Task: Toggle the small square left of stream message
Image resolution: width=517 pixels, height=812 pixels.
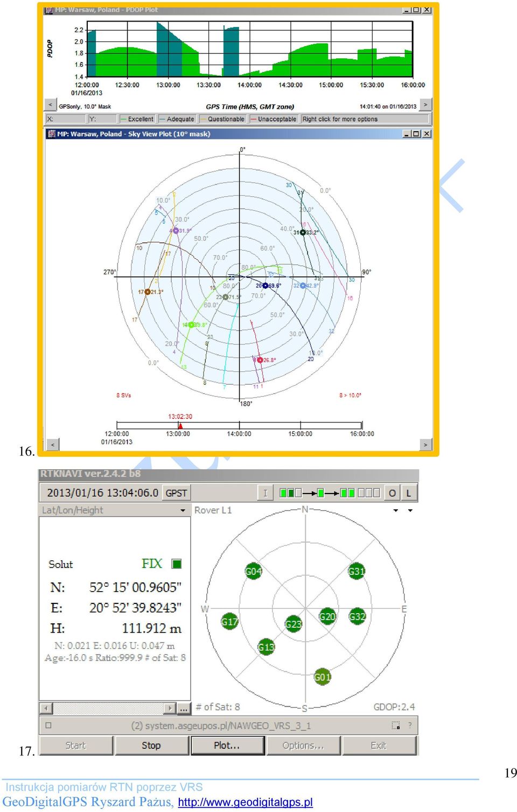Action: (x=48, y=725)
